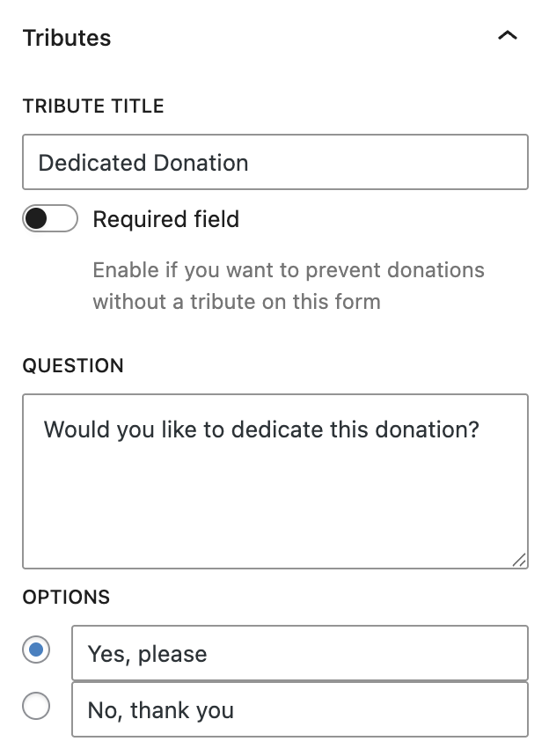The image size is (549, 756).
Task: Click the Tributes panel heading
Action: [x=67, y=38]
